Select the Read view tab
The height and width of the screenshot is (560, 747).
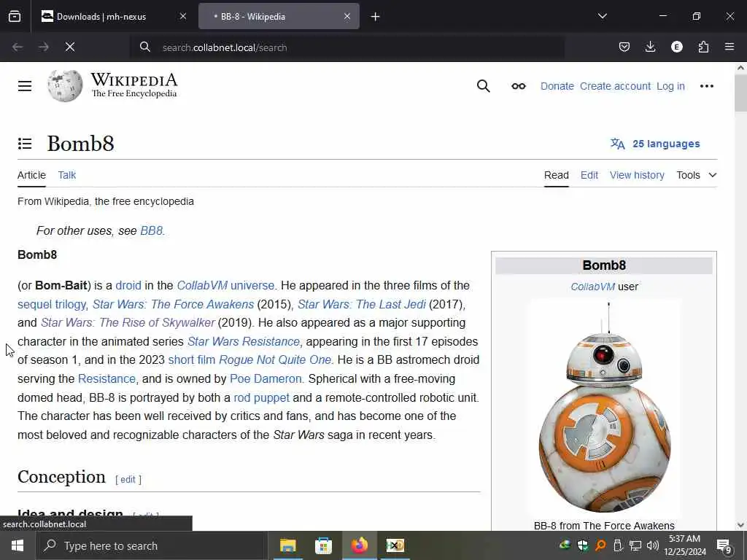point(557,175)
